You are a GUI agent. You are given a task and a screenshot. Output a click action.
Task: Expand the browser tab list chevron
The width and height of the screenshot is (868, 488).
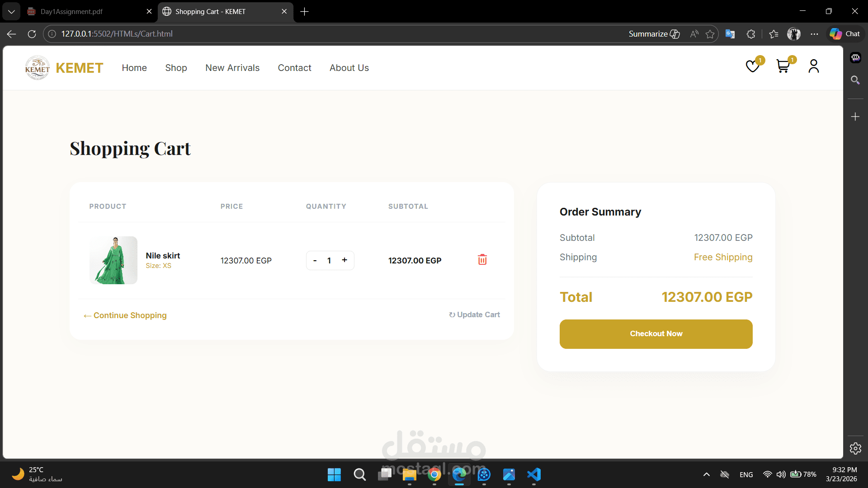(x=11, y=12)
